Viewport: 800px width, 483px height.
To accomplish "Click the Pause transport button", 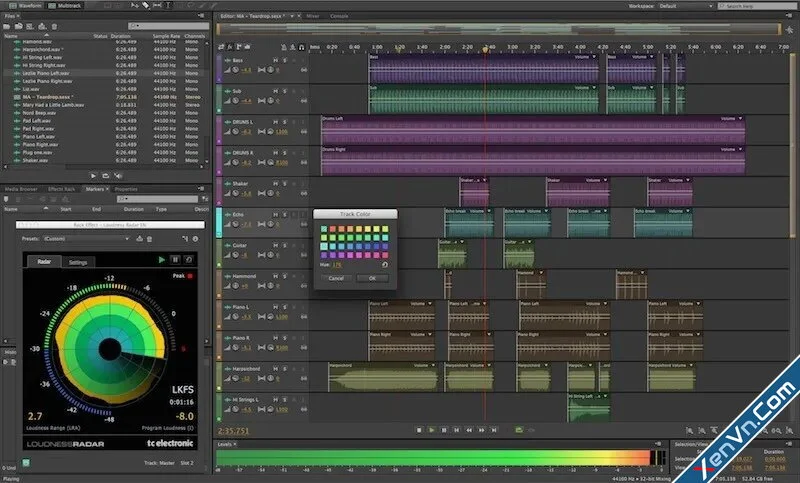I will [444, 430].
